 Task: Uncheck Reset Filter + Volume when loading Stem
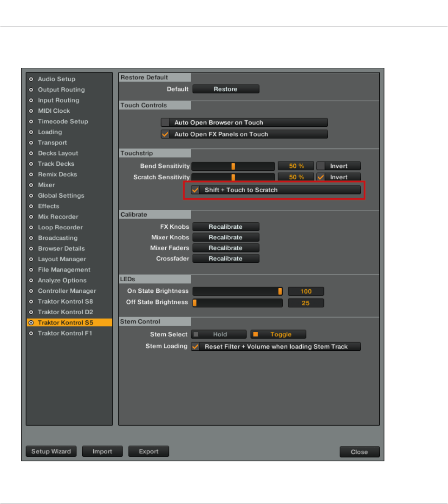[195, 347]
